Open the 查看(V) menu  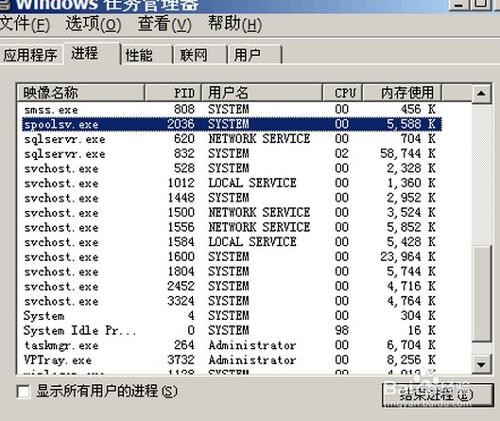coord(165,24)
